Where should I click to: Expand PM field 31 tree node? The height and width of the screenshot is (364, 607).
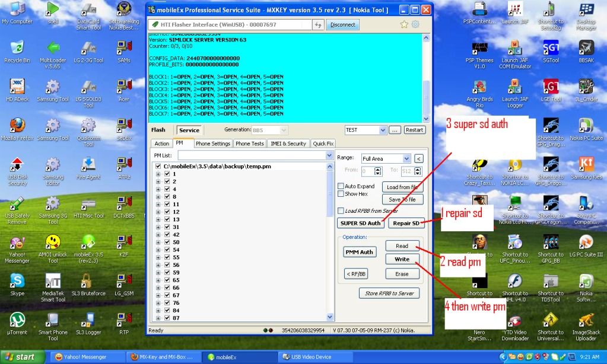pos(158,227)
